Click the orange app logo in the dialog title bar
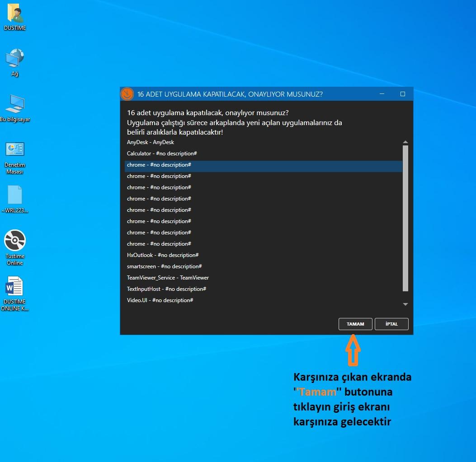This screenshot has height=462, width=476. 127,94
